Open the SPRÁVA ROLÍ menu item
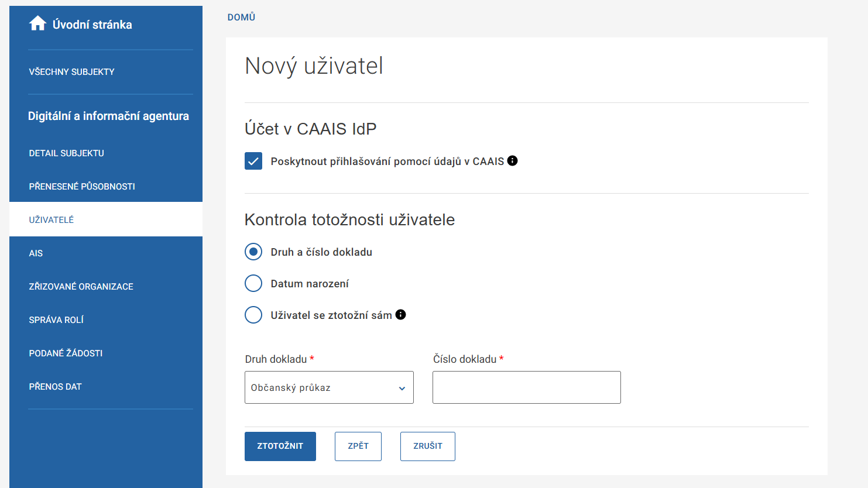 pyautogui.click(x=56, y=320)
